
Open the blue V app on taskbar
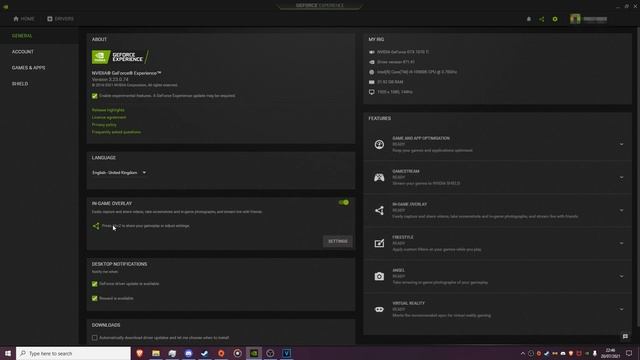pos(287,353)
